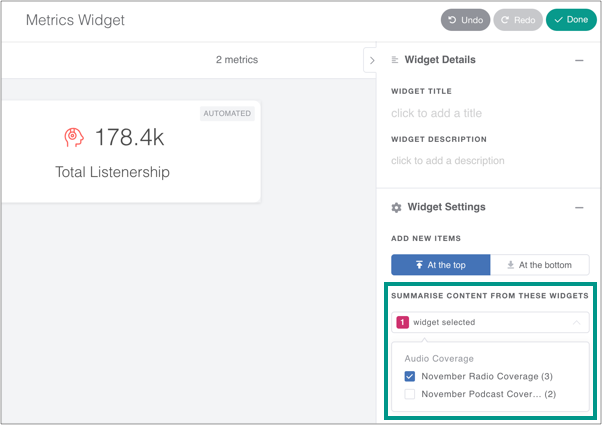Click the widget description field
This screenshot has height=425, width=602.
(x=448, y=161)
